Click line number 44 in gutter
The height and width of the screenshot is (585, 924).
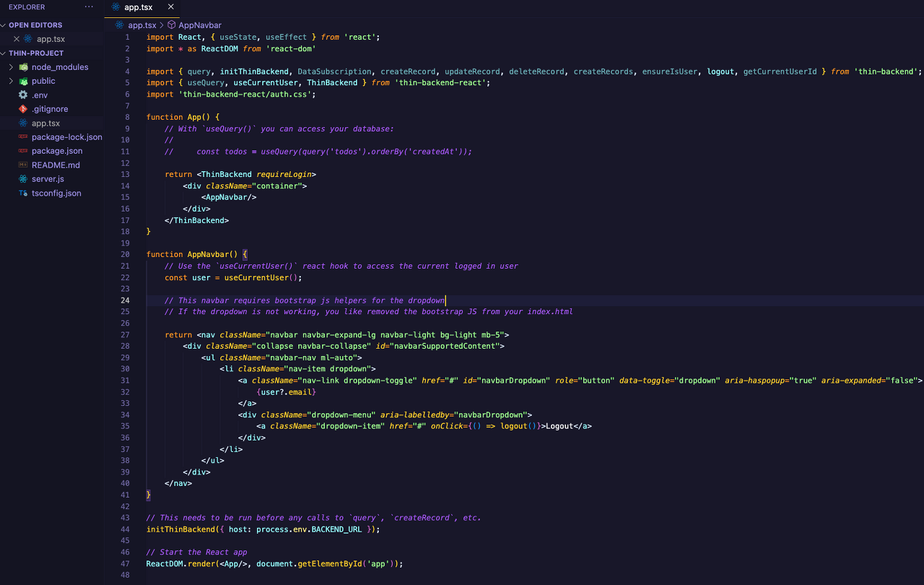(x=125, y=529)
